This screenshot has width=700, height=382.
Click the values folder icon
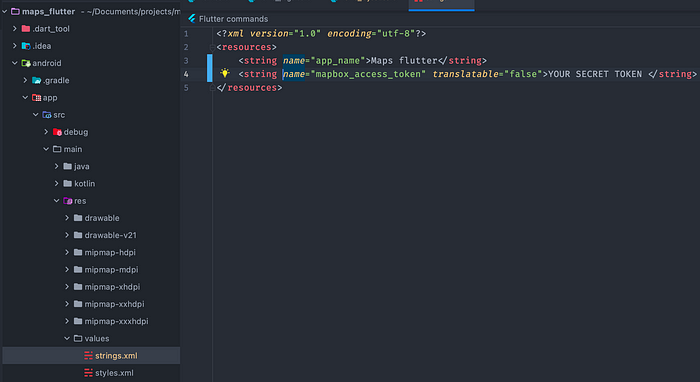(x=78, y=338)
